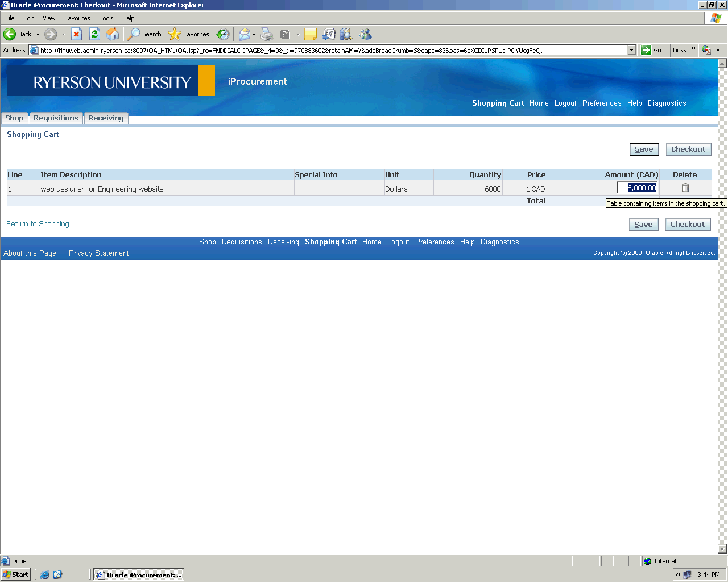Refresh the page using the toolbar icon

(95, 34)
